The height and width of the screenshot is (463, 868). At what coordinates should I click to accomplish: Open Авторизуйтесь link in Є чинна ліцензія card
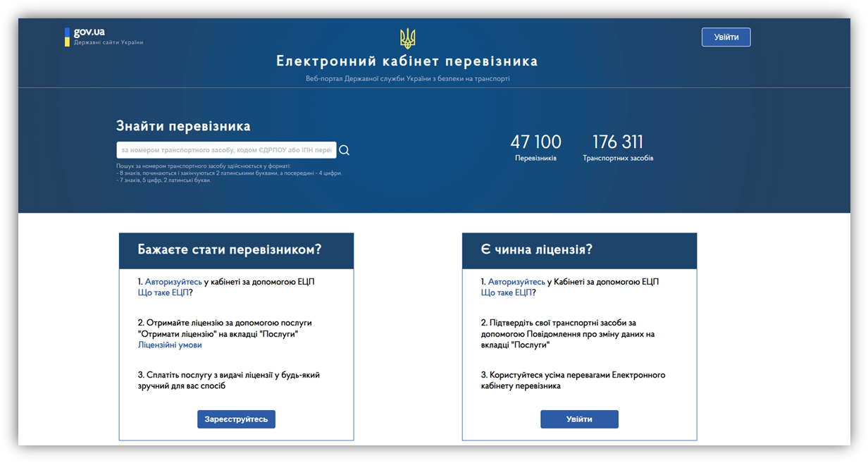pyautogui.click(x=516, y=282)
